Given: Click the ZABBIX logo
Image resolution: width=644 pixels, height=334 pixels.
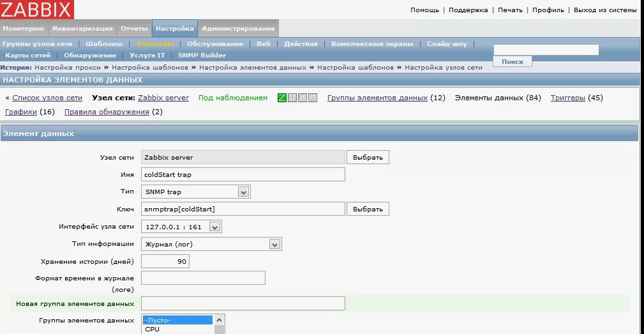Looking at the screenshot, I should point(37,10).
